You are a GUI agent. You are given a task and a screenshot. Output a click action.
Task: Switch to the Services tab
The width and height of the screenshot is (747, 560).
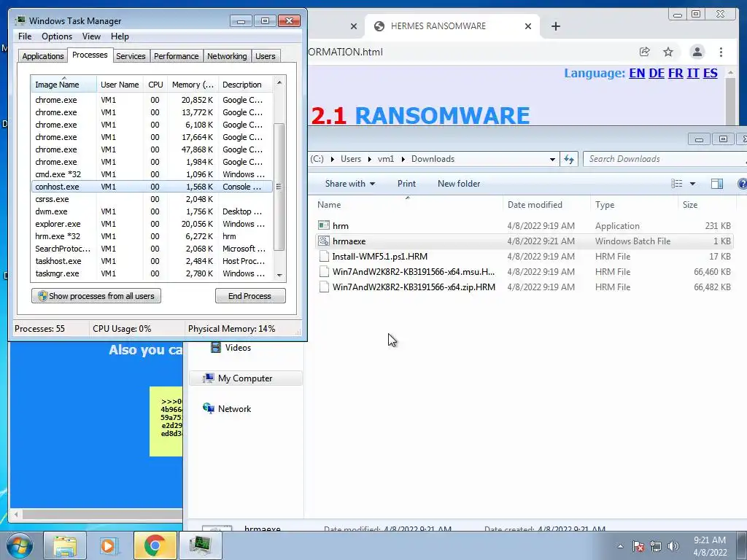[131, 56]
